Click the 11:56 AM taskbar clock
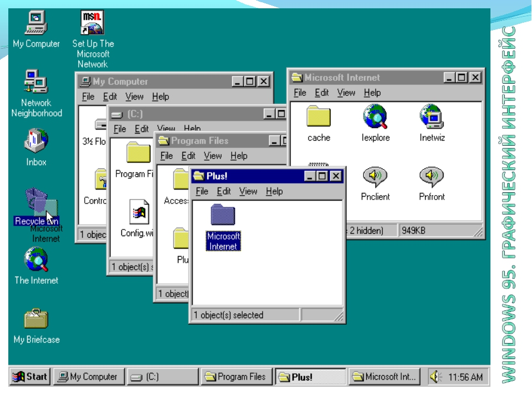532x399 pixels. pyautogui.click(x=465, y=377)
